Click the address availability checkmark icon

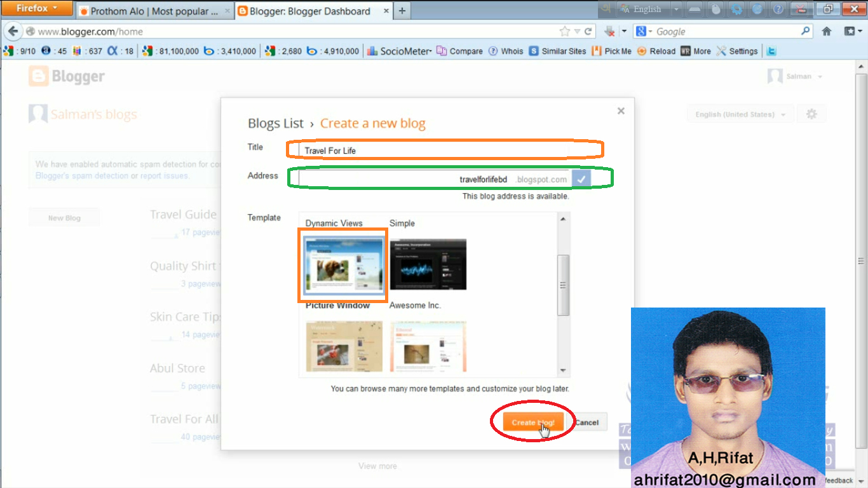click(581, 179)
